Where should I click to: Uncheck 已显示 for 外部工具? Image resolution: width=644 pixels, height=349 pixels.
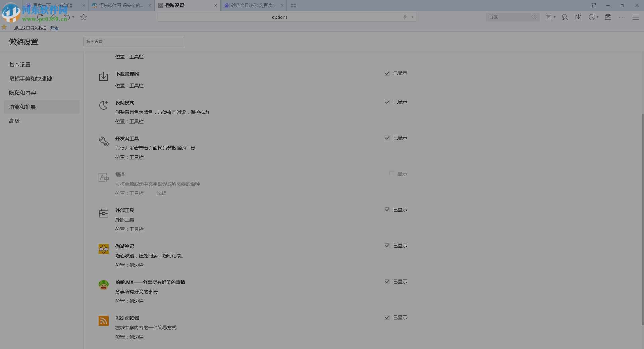click(x=387, y=210)
